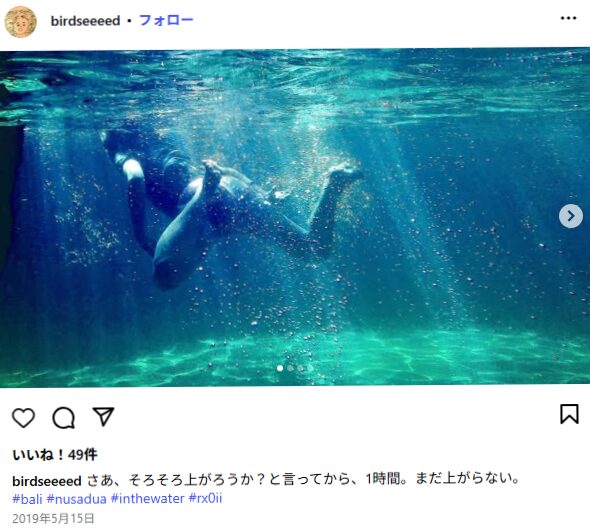Open the birdseeeed username in the caption

[x=47, y=481]
